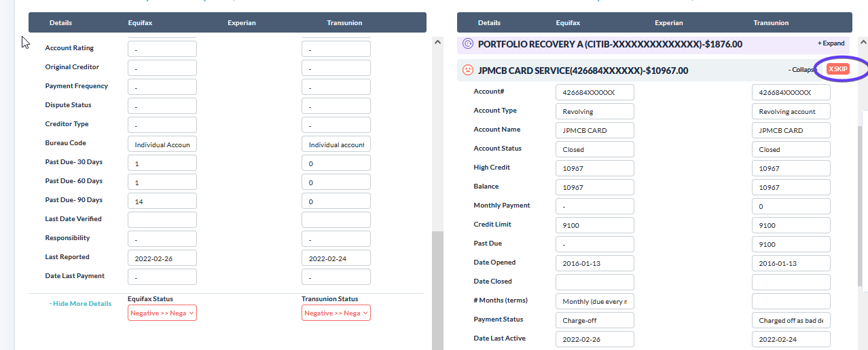Click the Hide More Details link
This screenshot has height=350, width=868.
82,304
